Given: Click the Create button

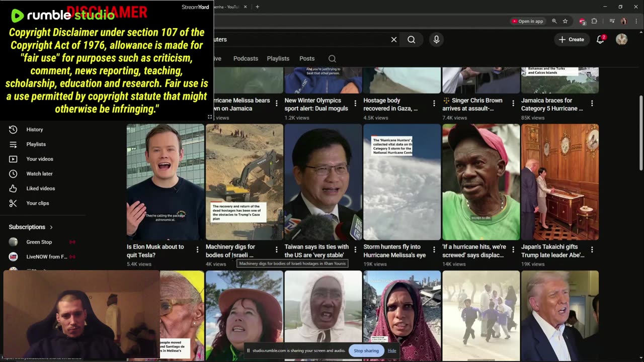Looking at the screenshot, I should click(x=571, y=40).
